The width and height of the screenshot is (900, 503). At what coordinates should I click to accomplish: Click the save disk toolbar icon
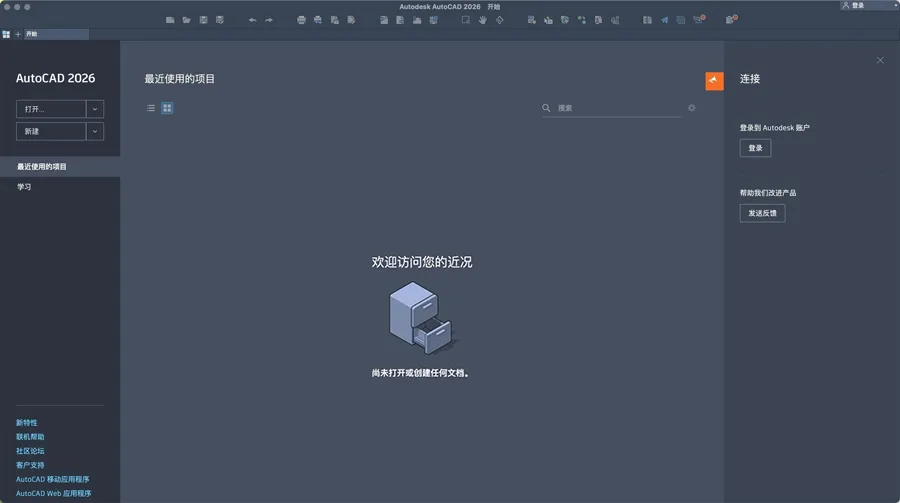pos(204,20)
